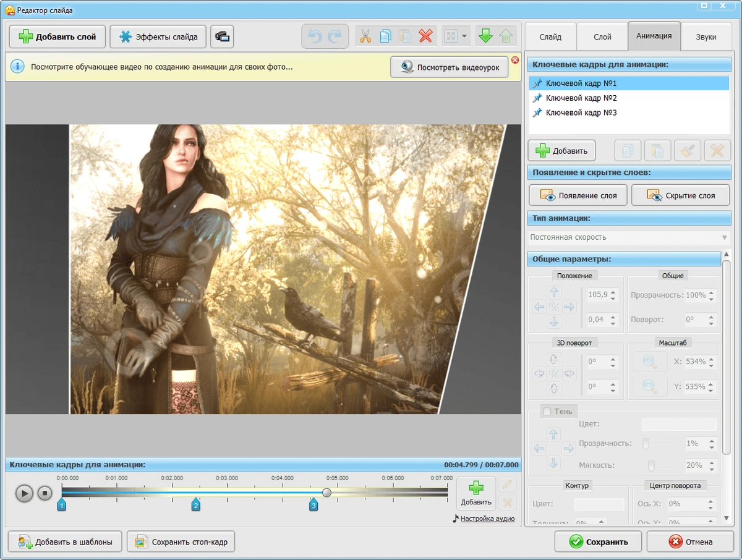This screenshot has width=742, height=560.
Task: Click paste keyframe icon in right panel
Action: point(658,150)
